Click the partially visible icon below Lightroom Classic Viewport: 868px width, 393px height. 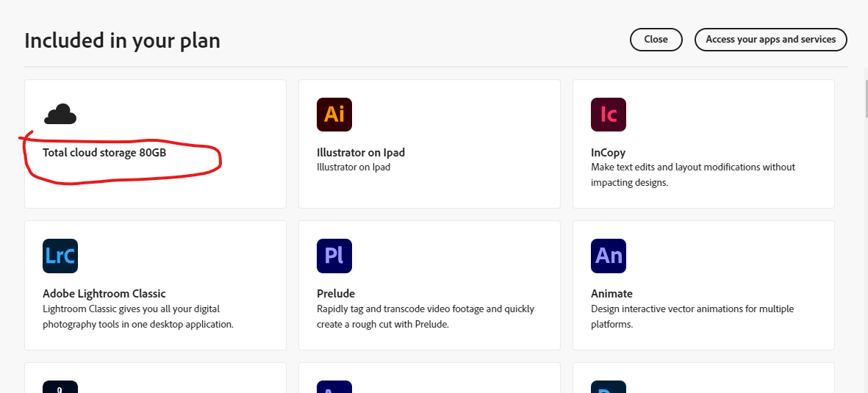click(60, 386)
